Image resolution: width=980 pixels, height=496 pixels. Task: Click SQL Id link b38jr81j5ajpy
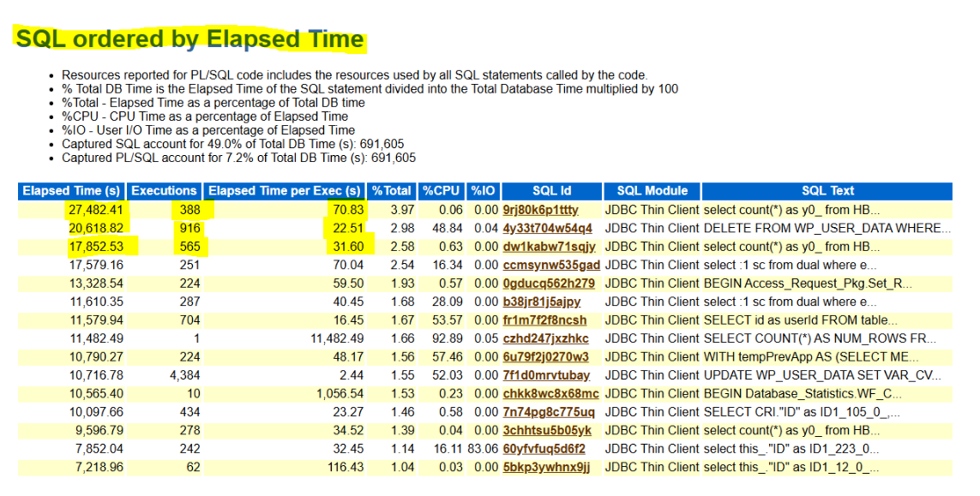click(x=542, y=302)
